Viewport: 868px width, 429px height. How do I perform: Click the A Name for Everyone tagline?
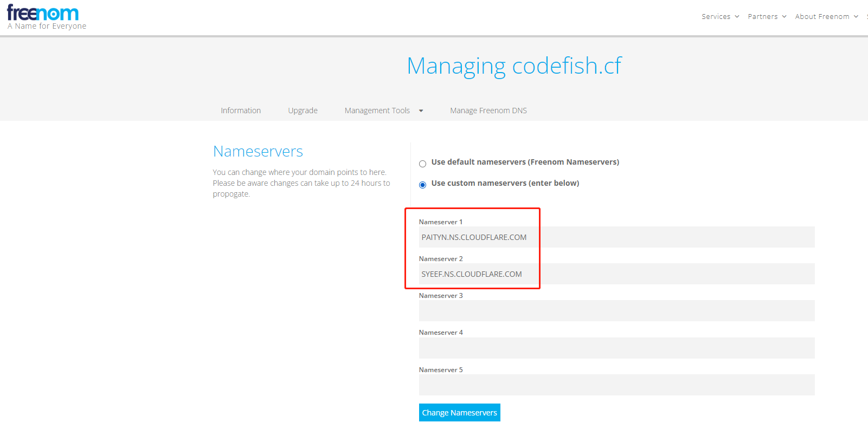coord(47,26)
